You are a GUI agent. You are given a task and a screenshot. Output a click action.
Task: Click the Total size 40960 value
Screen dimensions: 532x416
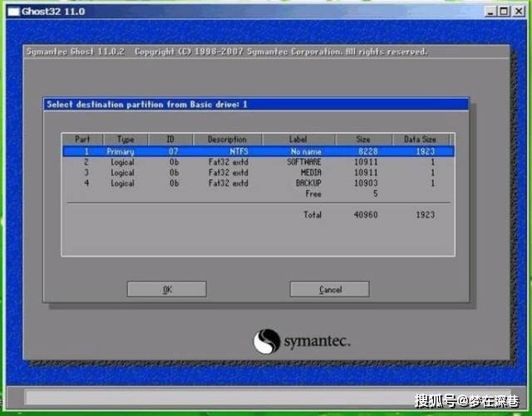(366, 214)
